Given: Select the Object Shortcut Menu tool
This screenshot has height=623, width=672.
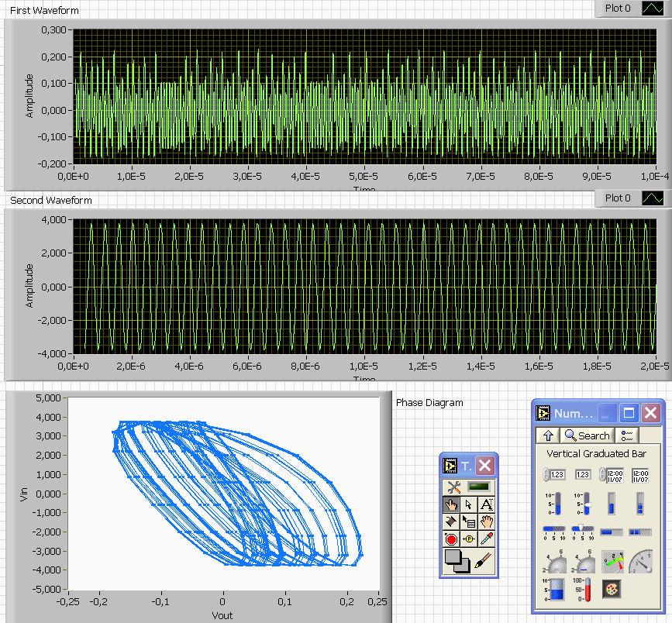Looking at the screenshot, I should click(x=468, y=522).
